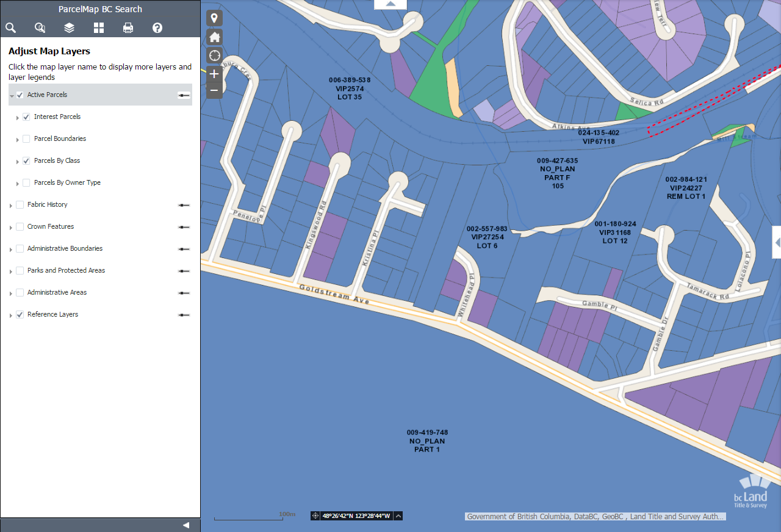Expand the Crown Features layer group
781x532 pixels.
click(x=10, y=226)
